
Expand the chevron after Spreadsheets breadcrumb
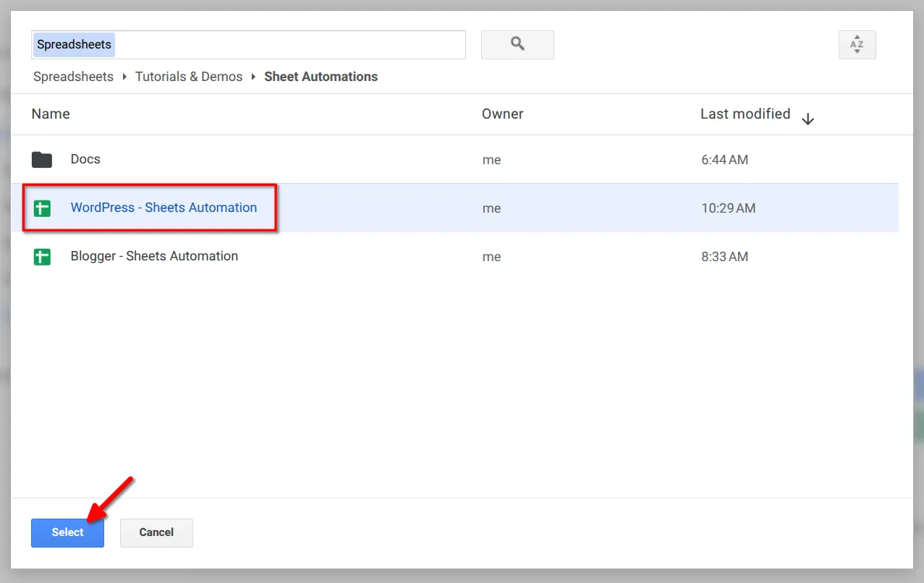(x=124, y=77)
